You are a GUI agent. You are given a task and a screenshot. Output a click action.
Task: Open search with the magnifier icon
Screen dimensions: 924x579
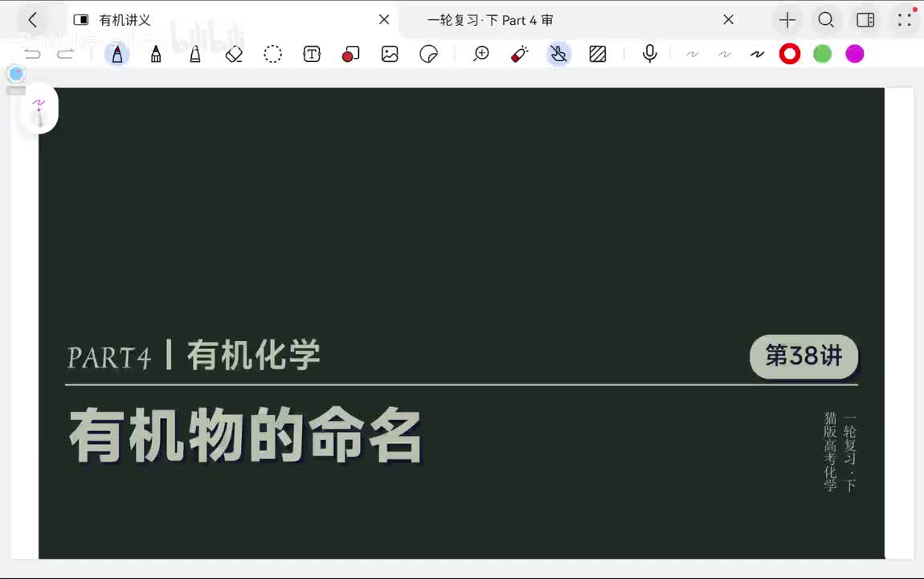pyautogui.click(x=826, y=20)
